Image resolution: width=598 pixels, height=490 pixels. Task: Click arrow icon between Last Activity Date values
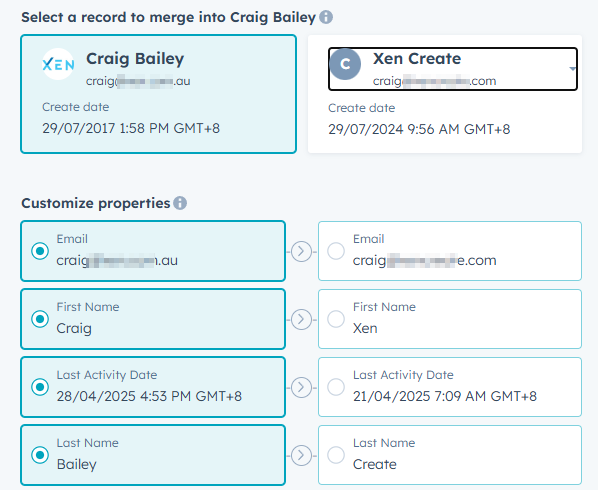click(301, 387)
